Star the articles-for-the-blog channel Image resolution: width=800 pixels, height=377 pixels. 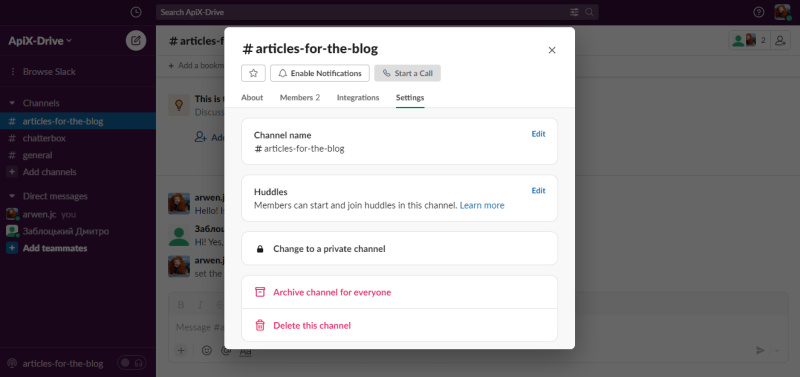253,73
